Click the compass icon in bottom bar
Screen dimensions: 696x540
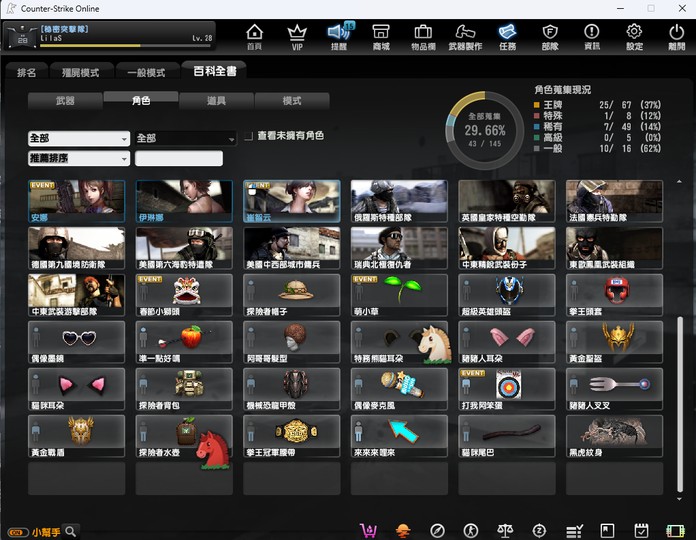[437, 530]
